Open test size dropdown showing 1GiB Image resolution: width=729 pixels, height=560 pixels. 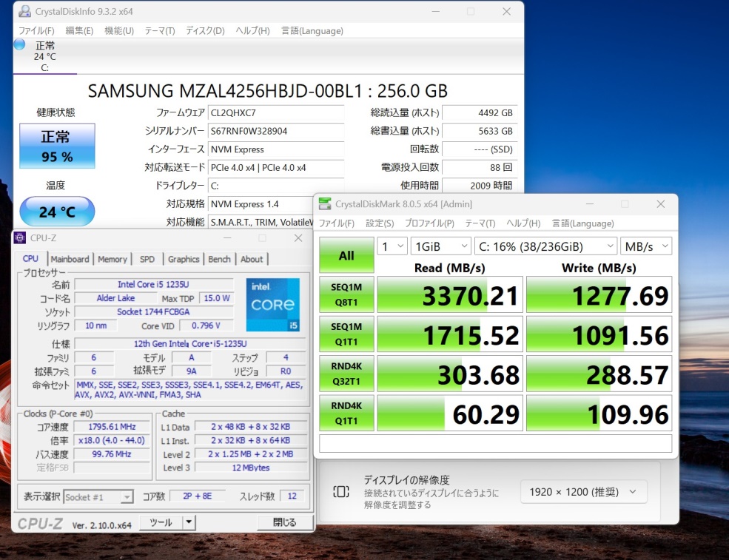tap(441, 246)
